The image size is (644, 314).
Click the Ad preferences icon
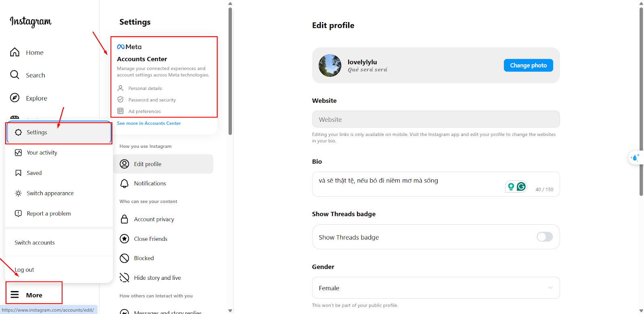point(120,111)
